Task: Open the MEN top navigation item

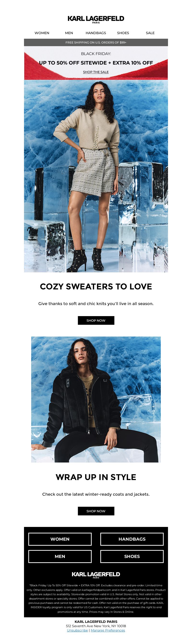Action: (69, 33)
